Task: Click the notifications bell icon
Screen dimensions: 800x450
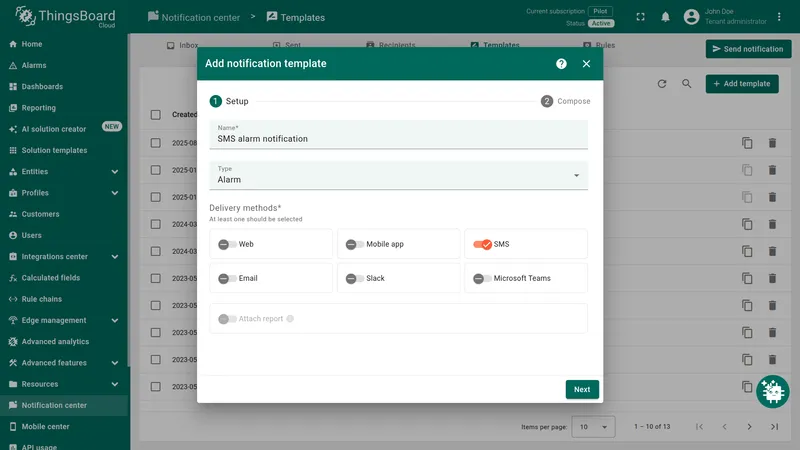Action: [665, 17]
